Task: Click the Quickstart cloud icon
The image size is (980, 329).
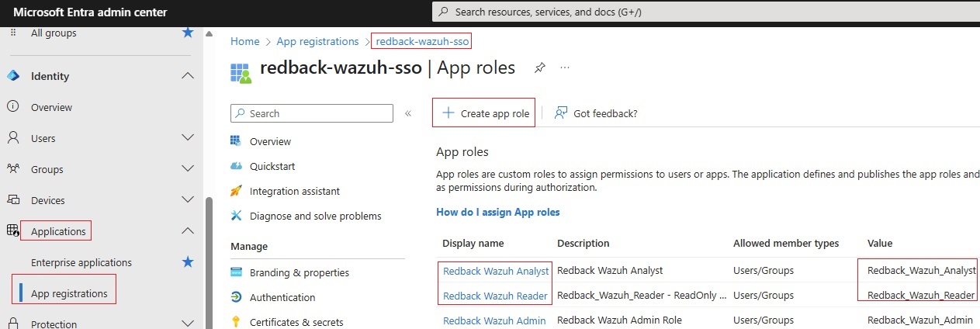Action: coord(235,166)
